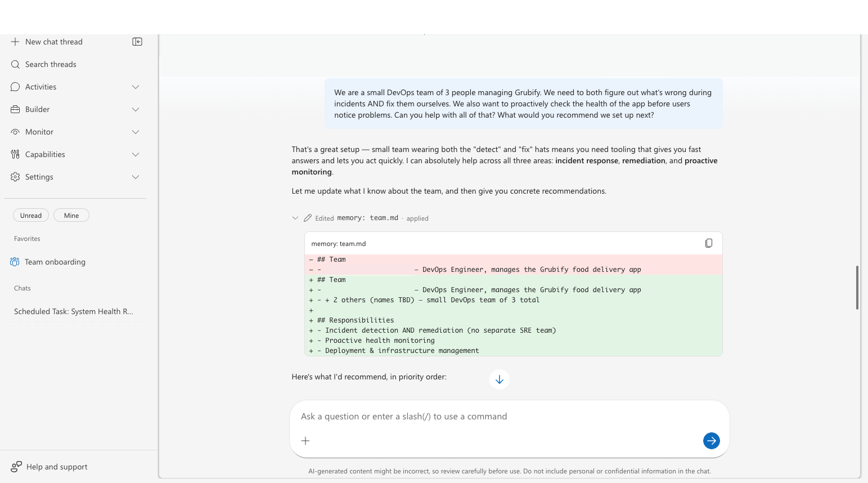Click the 'applied' status text
The width and height of the screenshot is (868, 483).
pos(417,218)
